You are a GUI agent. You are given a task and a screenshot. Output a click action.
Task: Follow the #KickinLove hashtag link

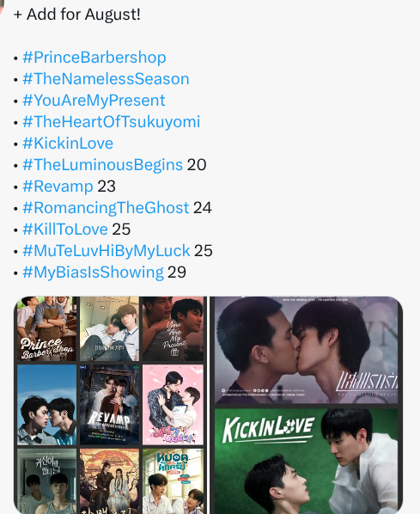coord(68,144)
